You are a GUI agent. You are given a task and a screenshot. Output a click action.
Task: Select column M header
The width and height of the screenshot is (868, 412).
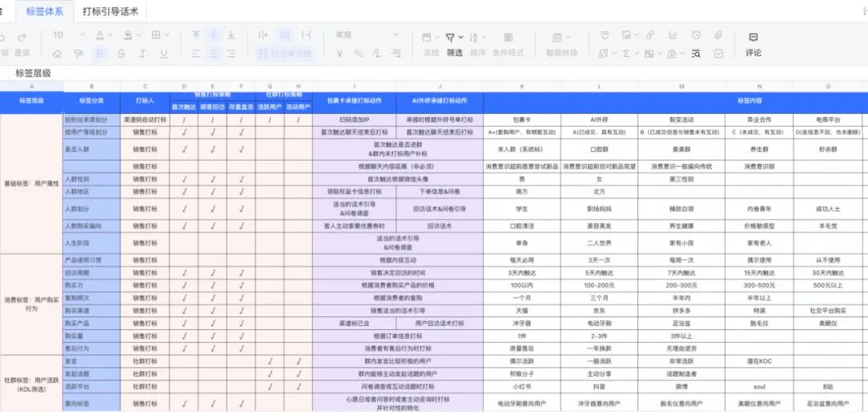click(682, 86)
